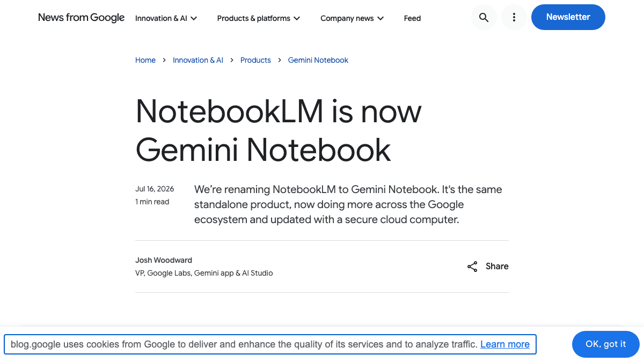Open the Gemini Notebook breadcrumb link

tap(318, 60)
